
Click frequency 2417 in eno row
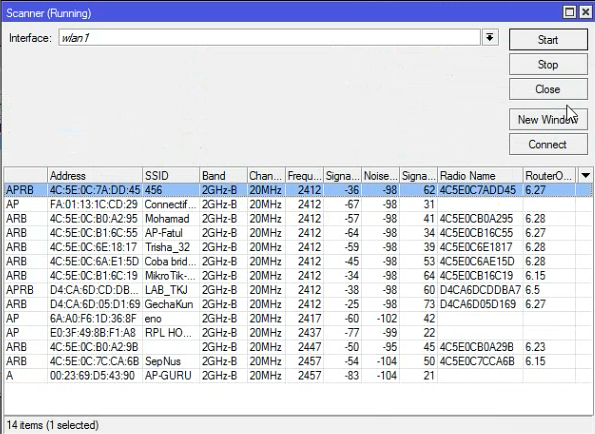pyautogui.click(x=309, y=318)
